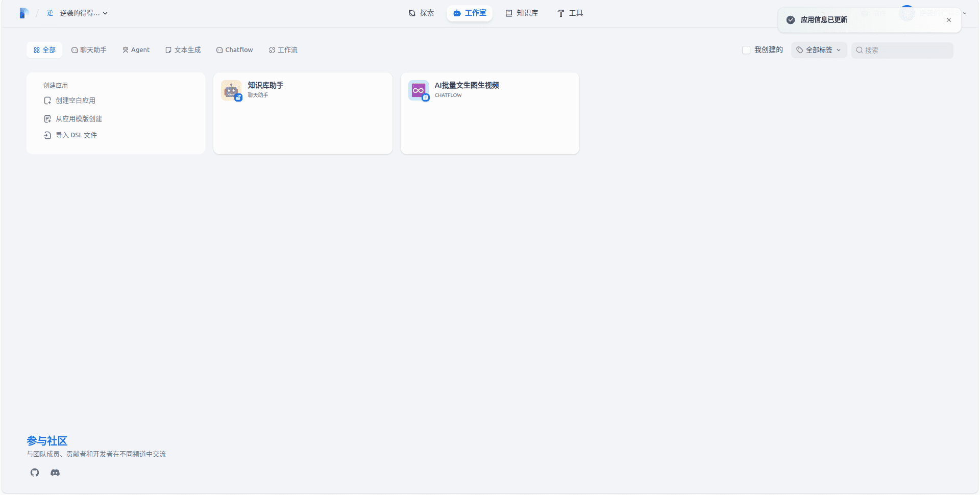The image size is (980, 495).
Task: Select the Chatflow filter tab
Action: [x=235, y=50]
